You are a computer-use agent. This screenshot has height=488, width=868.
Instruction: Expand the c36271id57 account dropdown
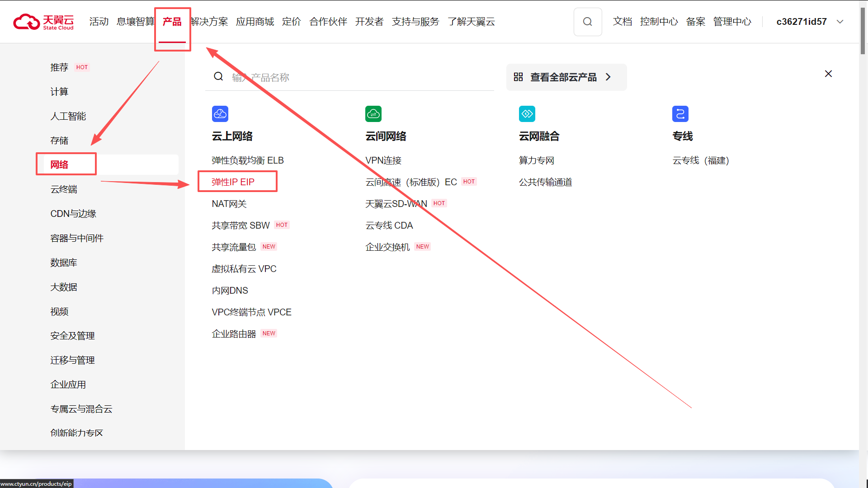click(840, 22)
